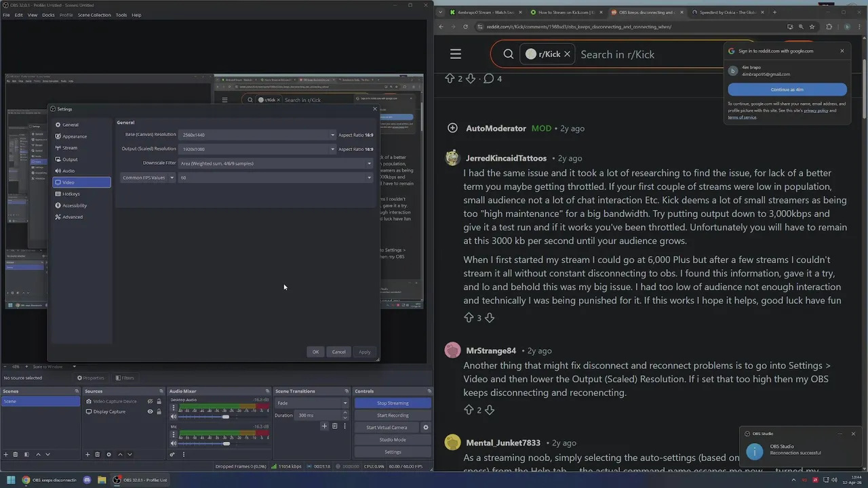868x488 pixels.
Task: Open Mic options three-dot menu
Action: [173, 435]
